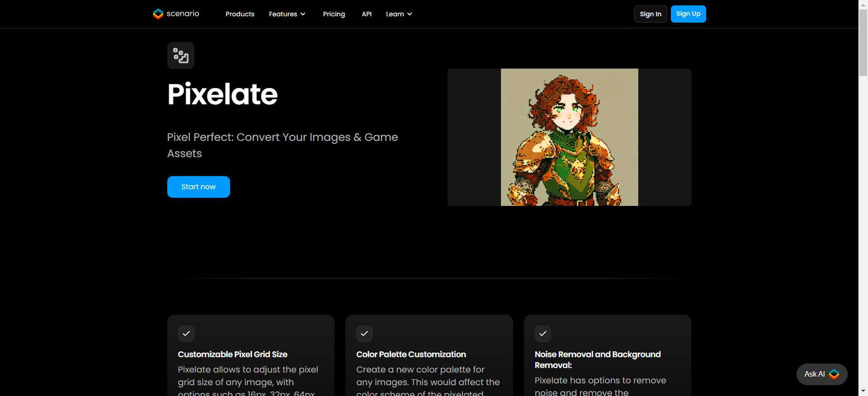This screenshot has height=396, width=868.
Task: Click the Sign In button
Action: (651, 14)
